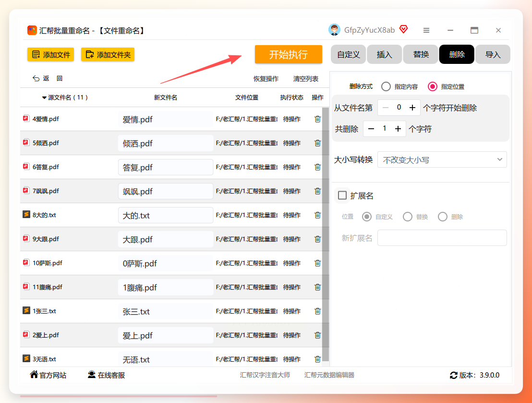Click trash icon for 6答复.pdf

(x=317, y=167)
